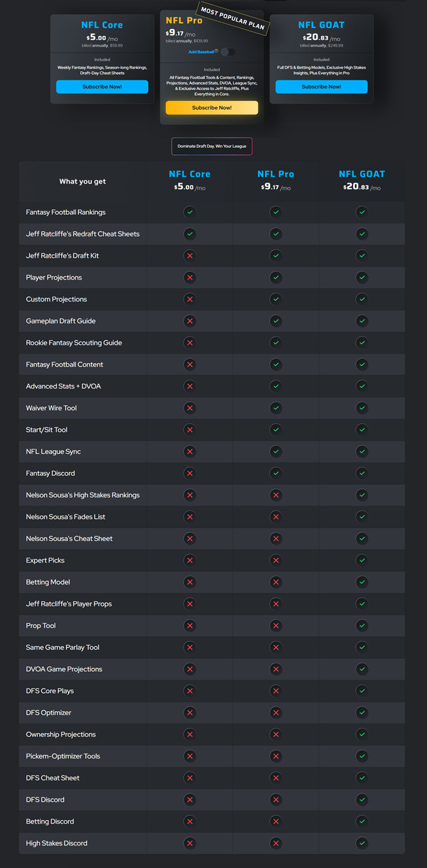
Task: Click NFL Core X for Jeff Ratcliffe's Draft Kit
Action: coord(190,256)
